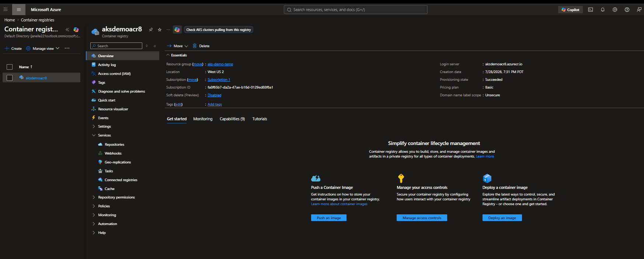The height and width of the screenshot is (259, 644).
Task: Click the Disabled soft delete link
Action: click(214, 95)
